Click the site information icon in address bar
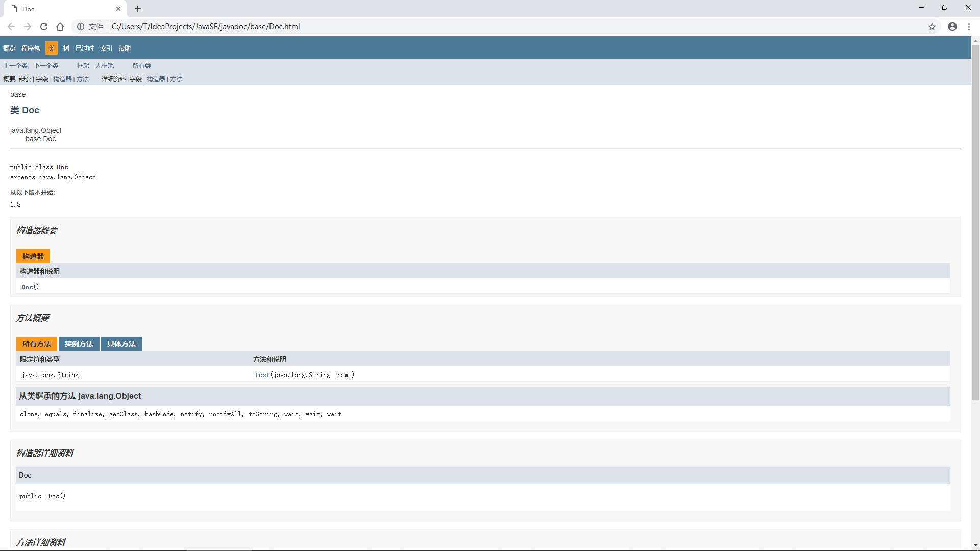980x551 pixels. (81, 27)
